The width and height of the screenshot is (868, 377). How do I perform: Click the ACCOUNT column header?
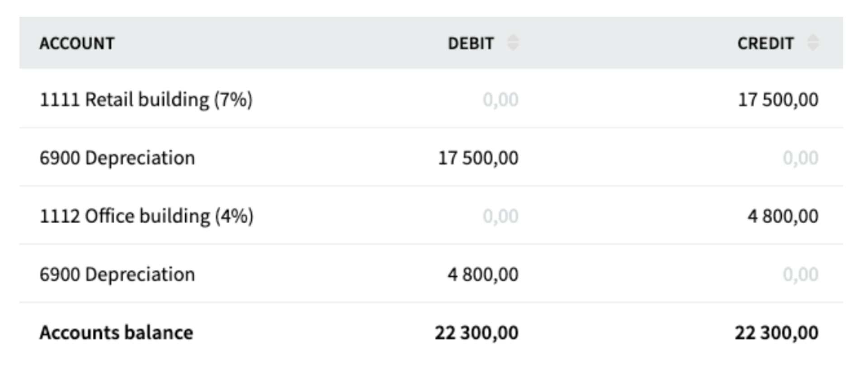click(77, 43)
